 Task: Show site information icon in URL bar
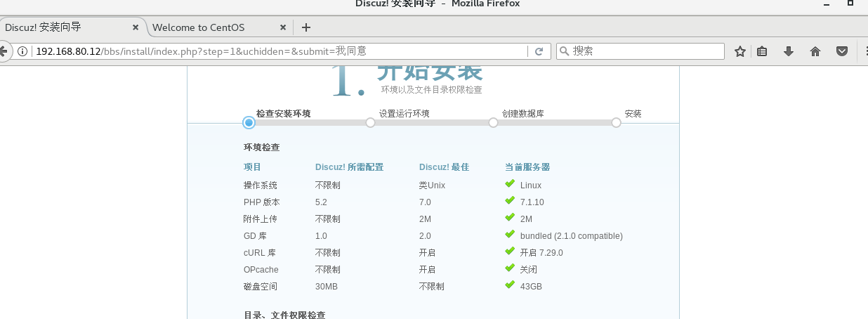click(22, 51)
